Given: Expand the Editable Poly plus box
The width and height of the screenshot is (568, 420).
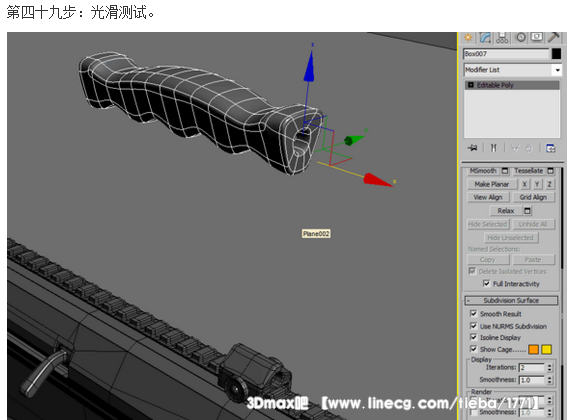Looking at the screenshot, I should click(x=471, y=85).
